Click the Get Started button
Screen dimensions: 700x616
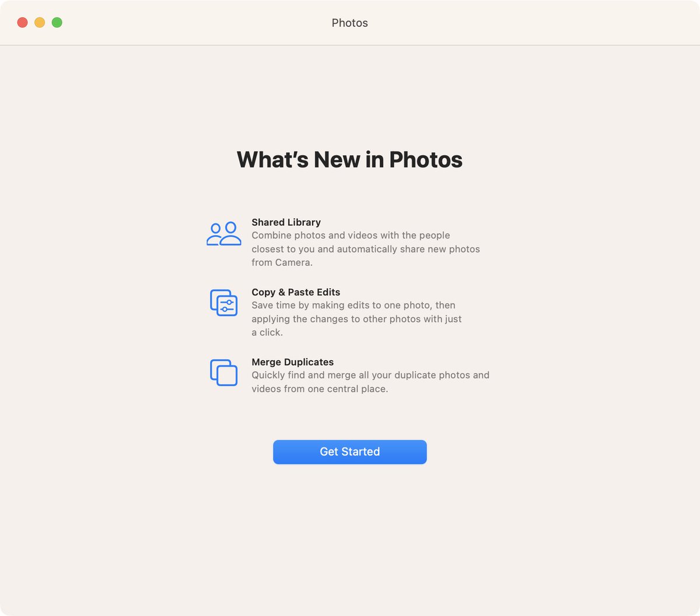tap(350, 452)
